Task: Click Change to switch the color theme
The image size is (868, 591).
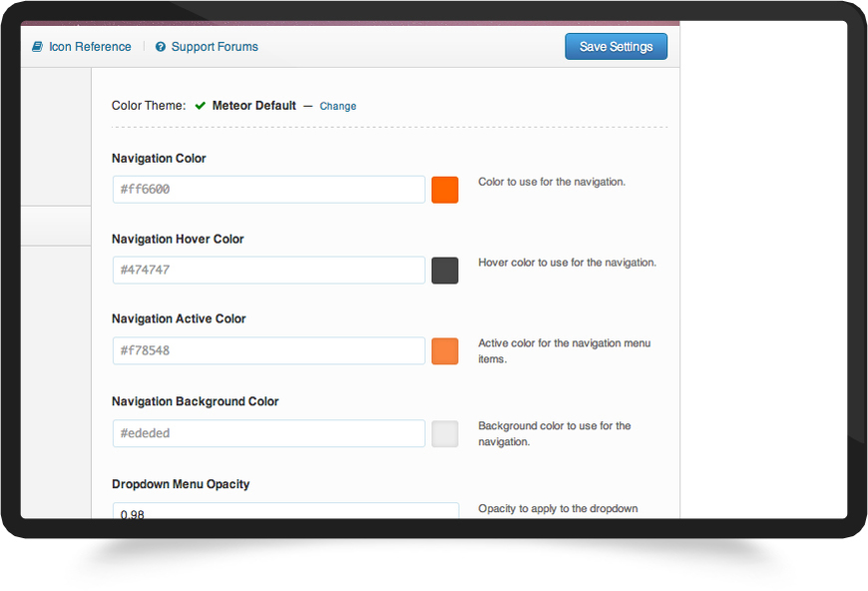Action: pos(338,106)
